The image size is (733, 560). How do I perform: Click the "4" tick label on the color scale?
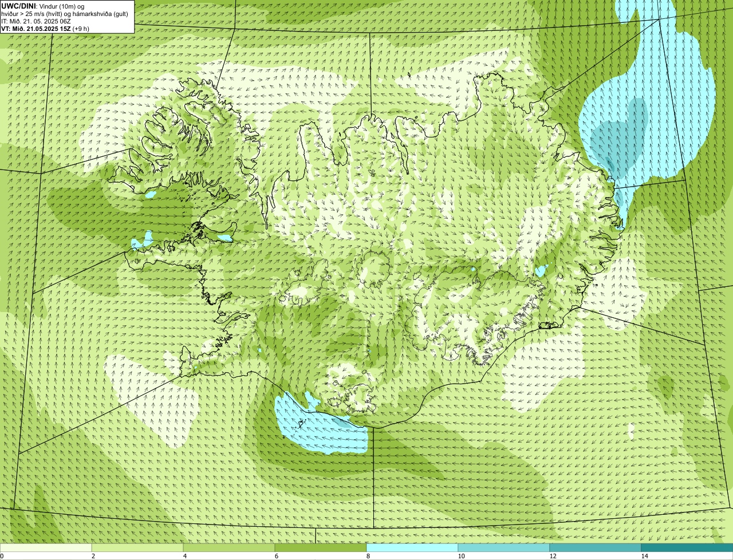click(184, 556)
